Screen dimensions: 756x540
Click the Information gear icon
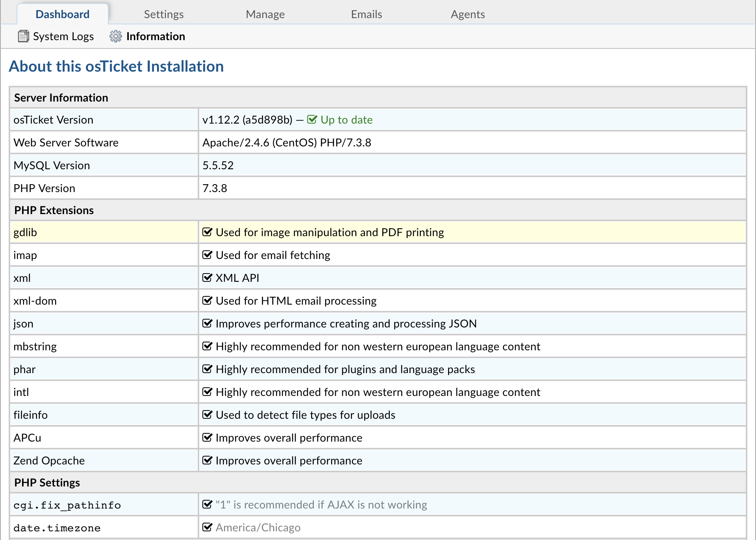[115, 36]
